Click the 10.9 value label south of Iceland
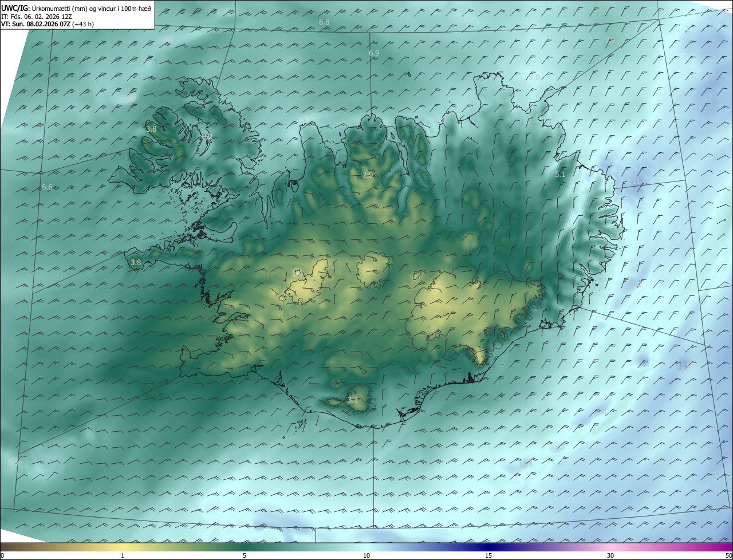The width and height of the screenshot is (733, 560). (x=525, y=465)
